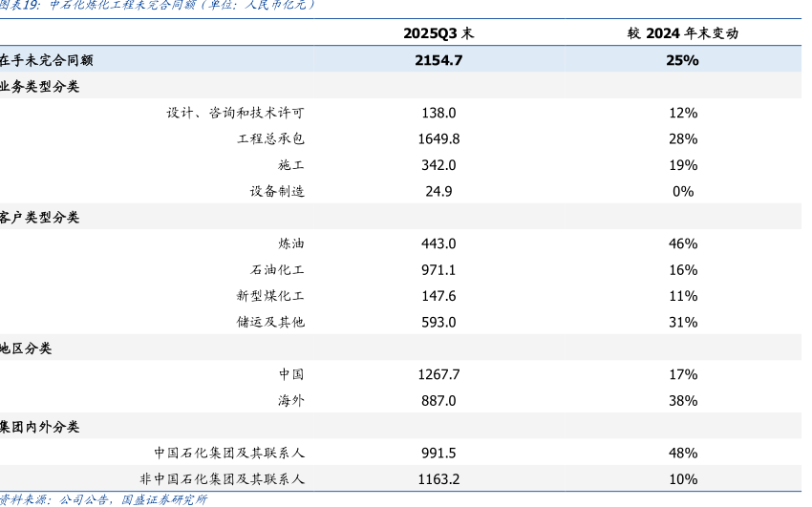This screenshot has height=507, width=812.
Task: Click the 施工 row label
Action: (x=291, y=165)
